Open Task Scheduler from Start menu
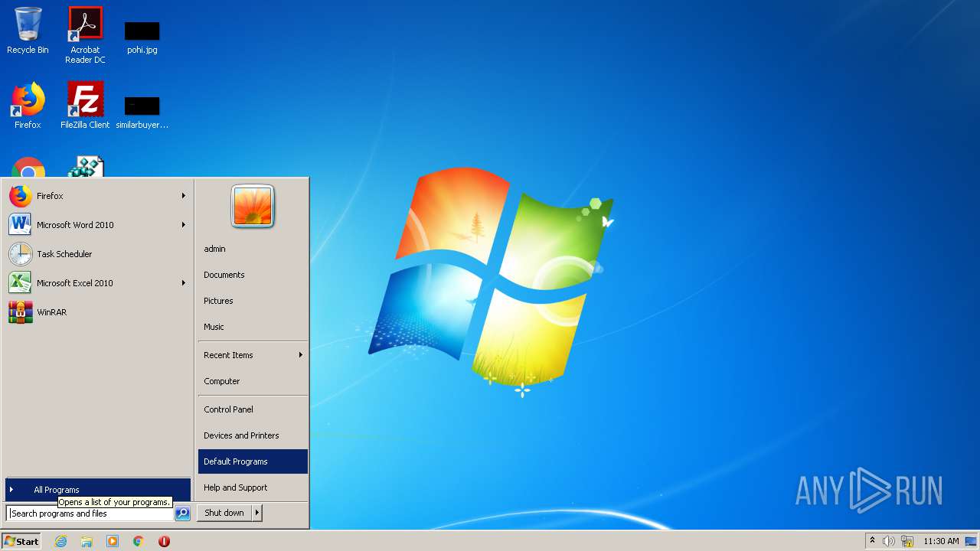This screenshot has height=551, width=980. coord(97,254)
